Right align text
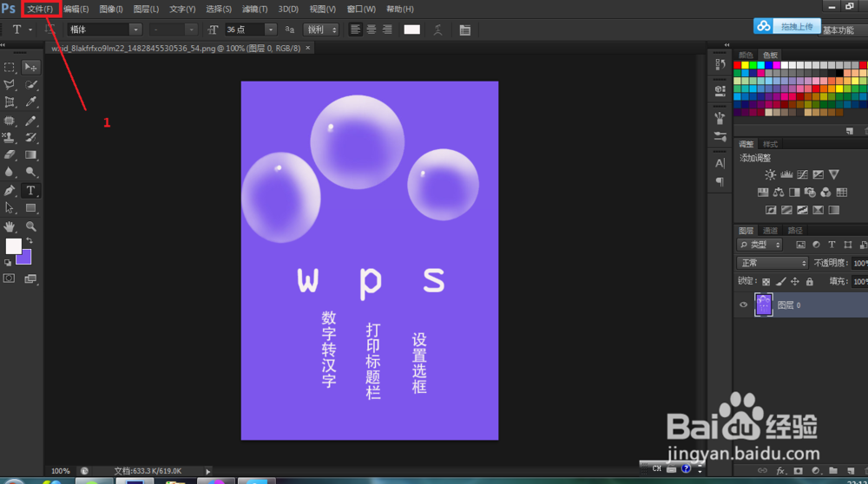The height and width of the screenshot is (484, 868). [x=387, y=29]
